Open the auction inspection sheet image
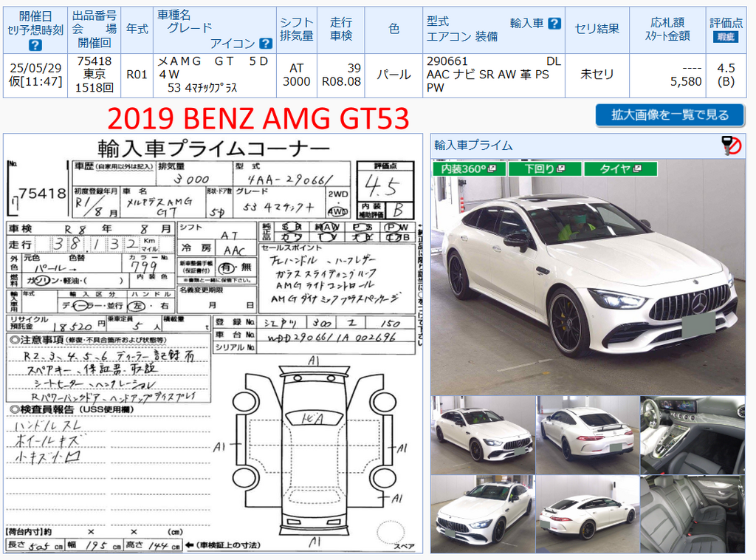 click(x=213, y=344)
